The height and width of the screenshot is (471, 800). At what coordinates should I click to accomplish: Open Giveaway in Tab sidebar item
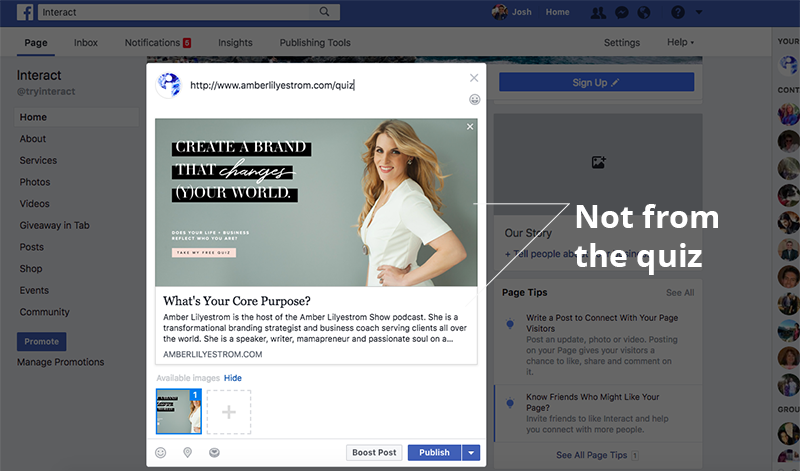point(55,225)
